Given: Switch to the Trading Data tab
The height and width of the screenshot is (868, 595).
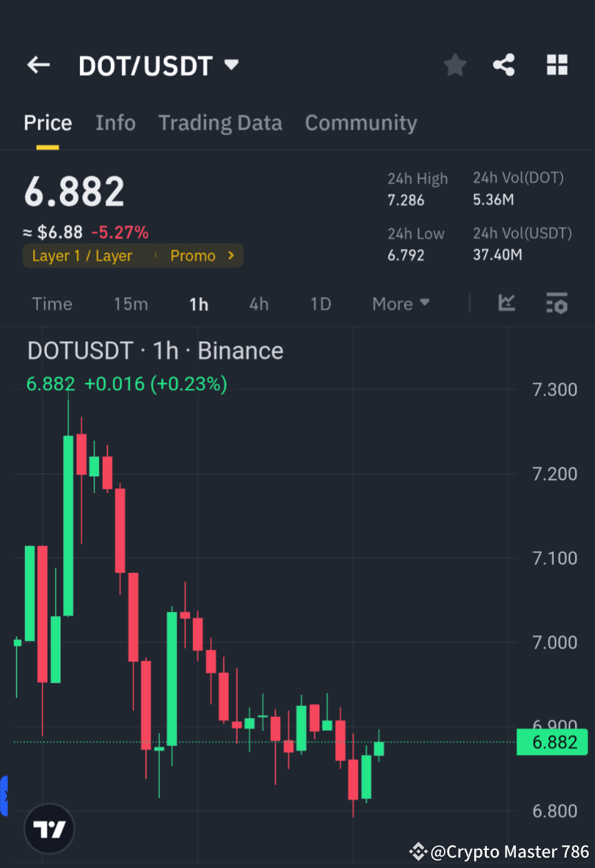Looking at the screenshot, I should (x=220, y=122).
